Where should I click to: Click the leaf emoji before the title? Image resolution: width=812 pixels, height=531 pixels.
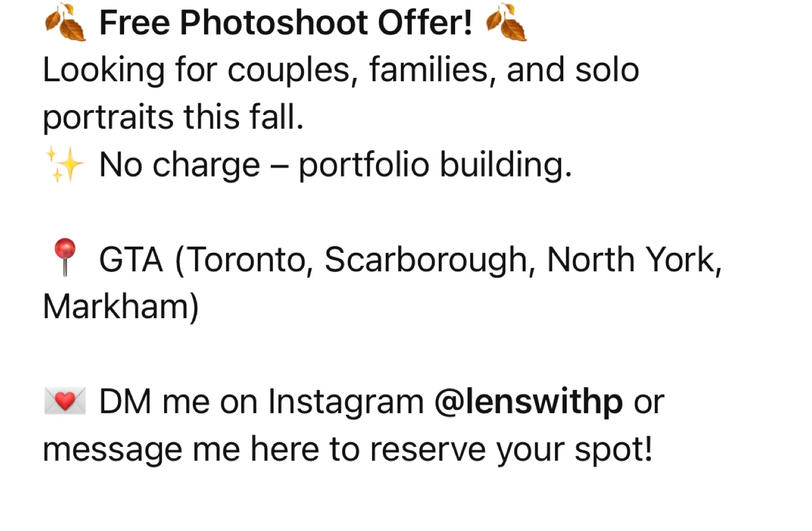click(x=65, y=23)
